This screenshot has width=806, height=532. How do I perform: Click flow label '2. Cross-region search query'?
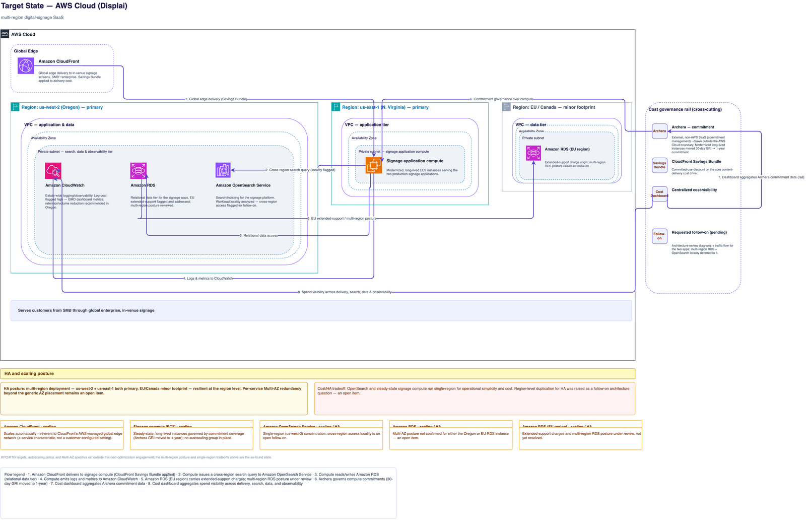pos(300,170)
